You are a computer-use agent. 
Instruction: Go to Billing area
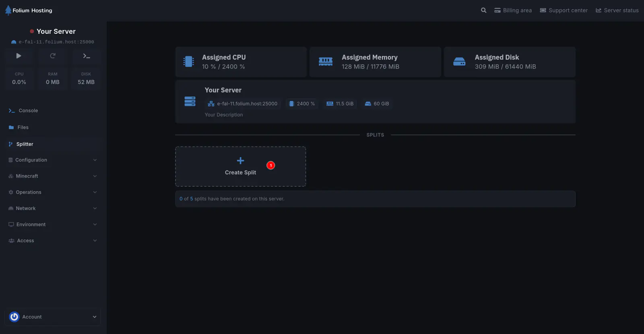513,10
